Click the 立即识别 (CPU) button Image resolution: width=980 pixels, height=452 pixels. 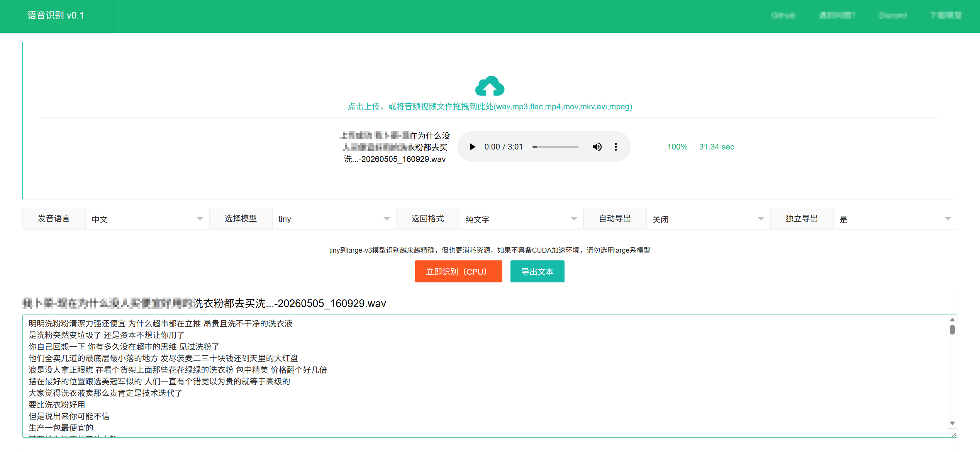point(458,272)
